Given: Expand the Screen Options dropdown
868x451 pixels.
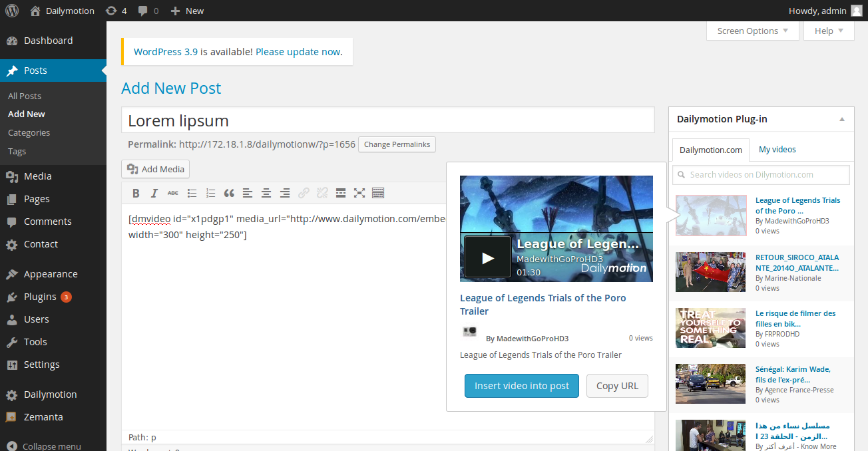Looking at the screenshot, I should pos(753,31).
